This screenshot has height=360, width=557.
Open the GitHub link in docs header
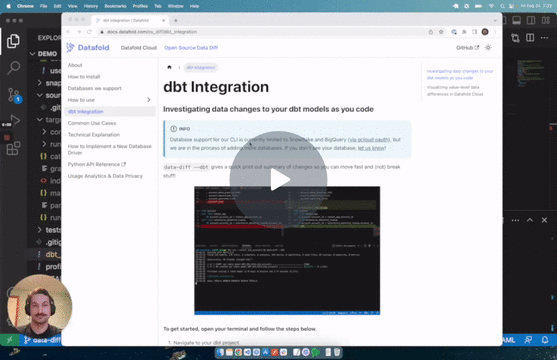(467, 48)
